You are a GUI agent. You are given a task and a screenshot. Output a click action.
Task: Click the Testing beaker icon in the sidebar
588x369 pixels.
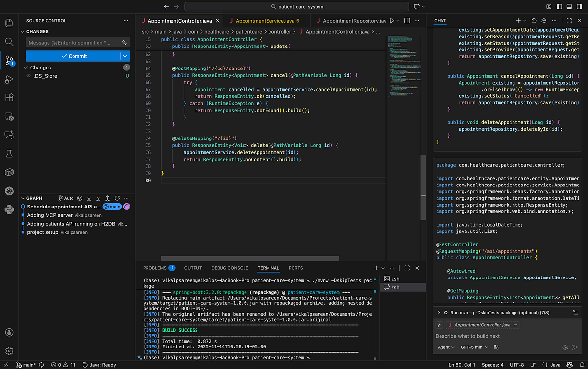[x=9, y=154]
